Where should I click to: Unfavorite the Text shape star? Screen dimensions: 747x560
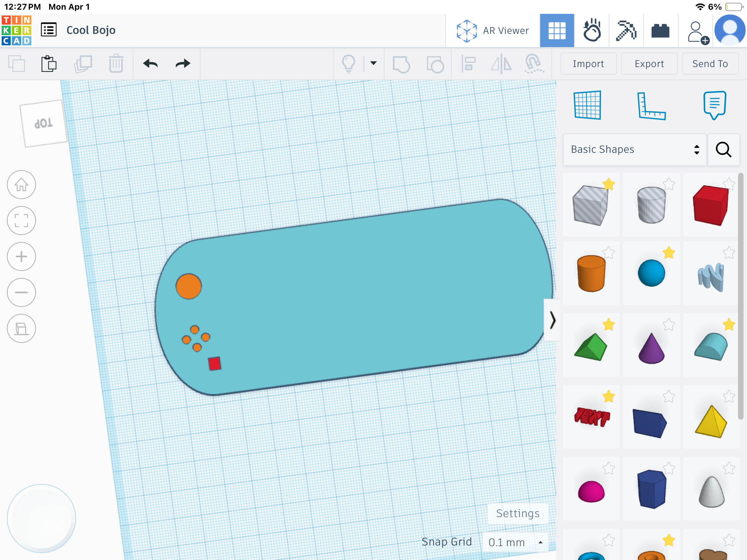click(x=609, y=396)
